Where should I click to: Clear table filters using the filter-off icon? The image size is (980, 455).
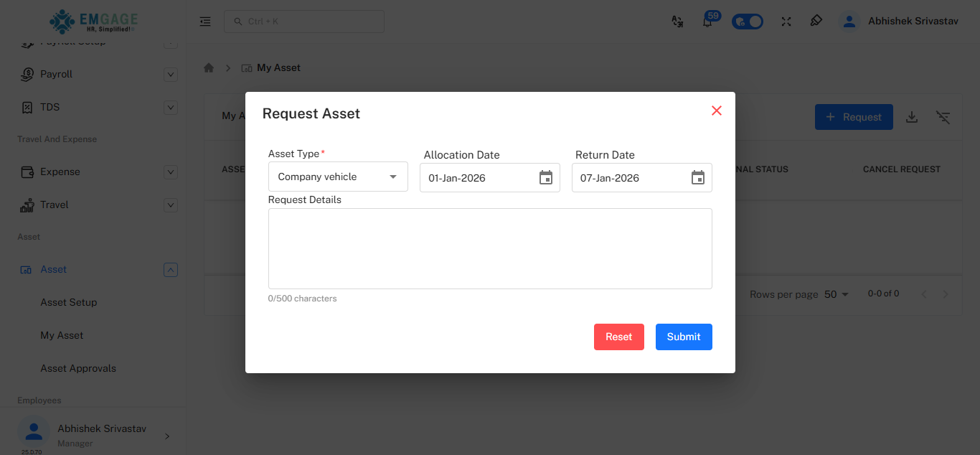point(943,116)
